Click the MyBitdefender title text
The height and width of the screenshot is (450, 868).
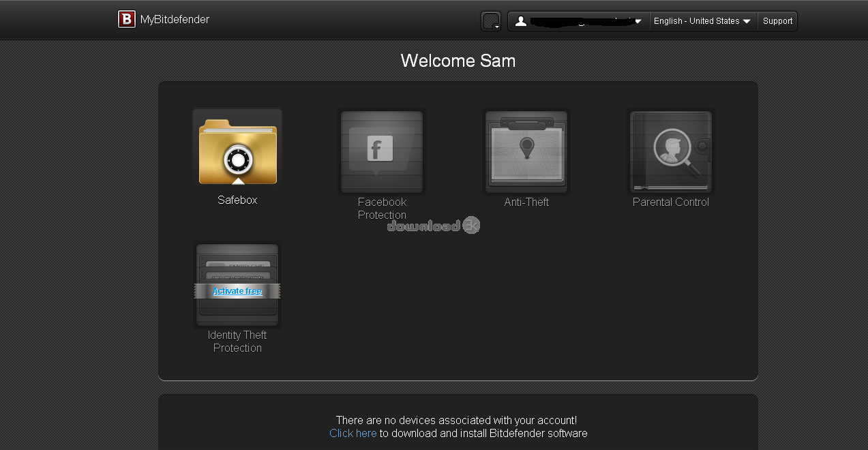[x=175, y=20]
